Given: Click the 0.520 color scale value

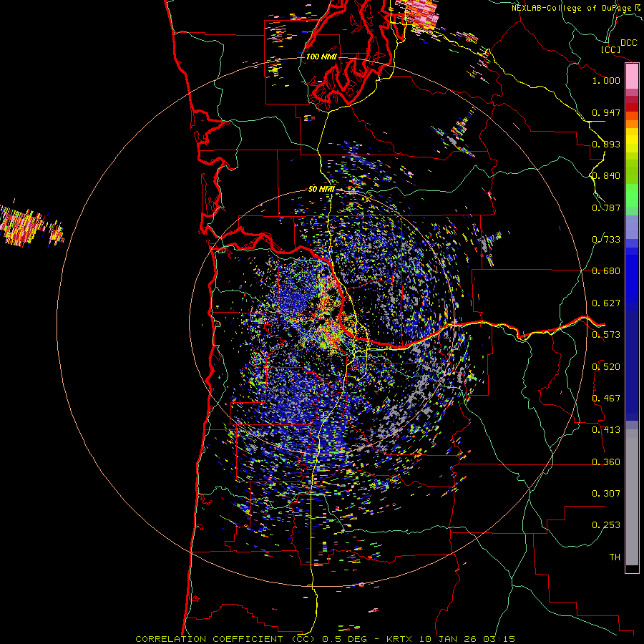Looking at the screenshot, I should coord(606,367).
